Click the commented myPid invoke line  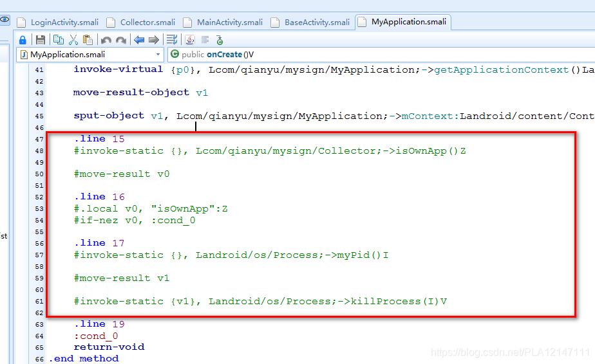(231, 255)
